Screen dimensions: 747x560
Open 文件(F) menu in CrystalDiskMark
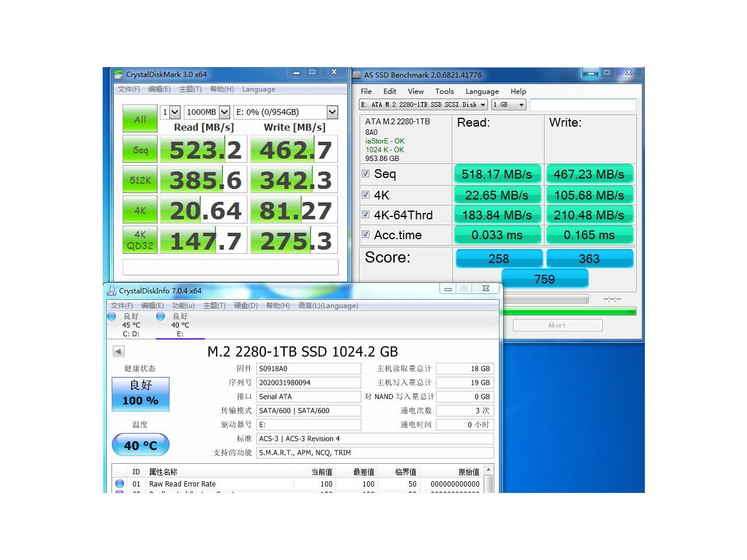point(129,89)
